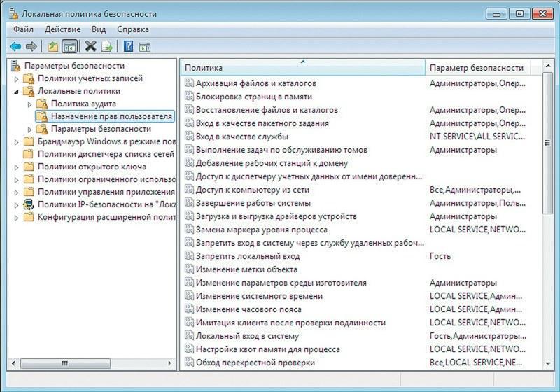
Task: Toggle the console tree pane icon
Action: point(69,47)
